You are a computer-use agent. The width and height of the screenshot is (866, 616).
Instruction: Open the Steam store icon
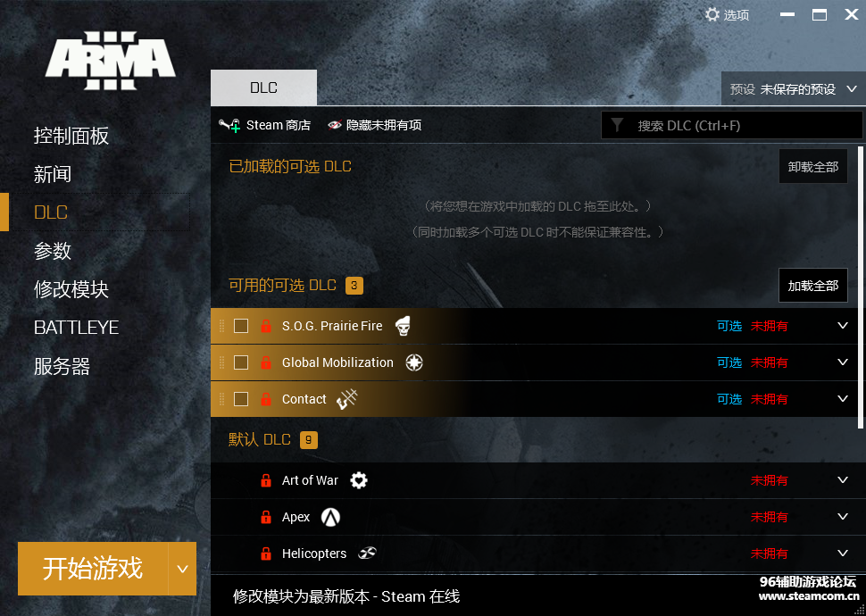pos(229,125)
